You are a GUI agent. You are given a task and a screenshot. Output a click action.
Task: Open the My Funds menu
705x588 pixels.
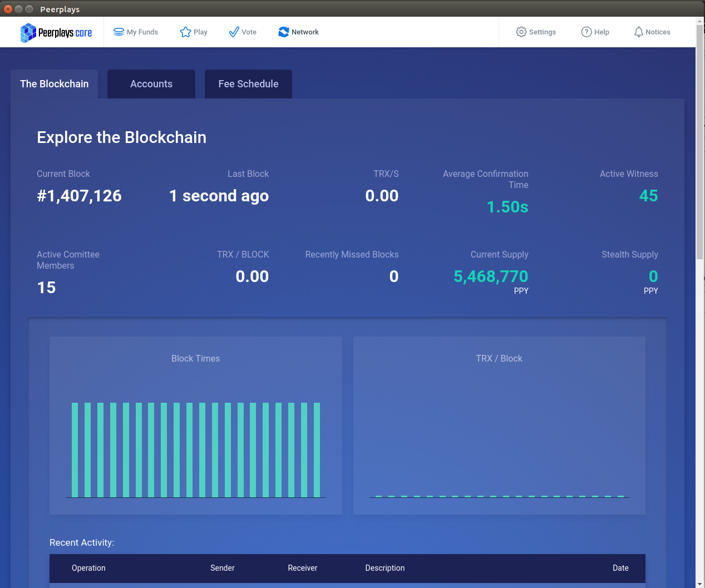[136, 32]
